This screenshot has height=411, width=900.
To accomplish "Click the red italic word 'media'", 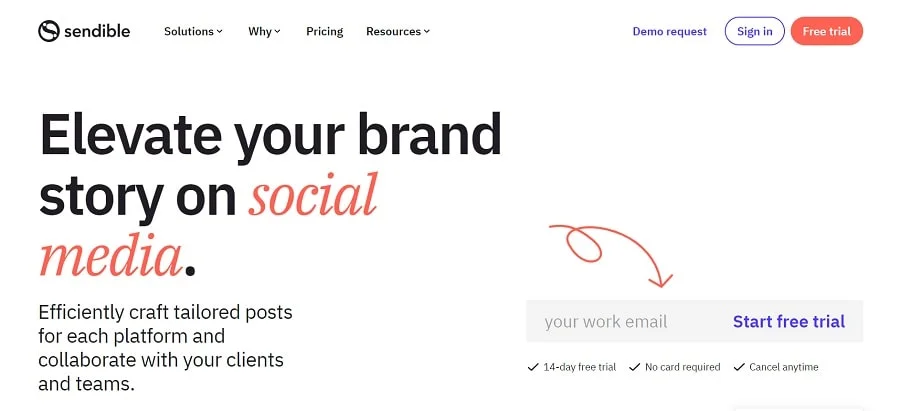I will click(x=110, y=255).
